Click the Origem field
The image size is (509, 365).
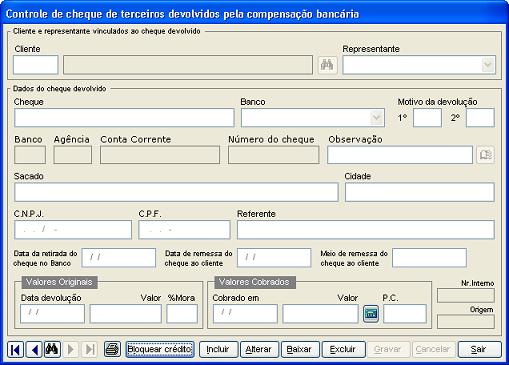point(466,322)
